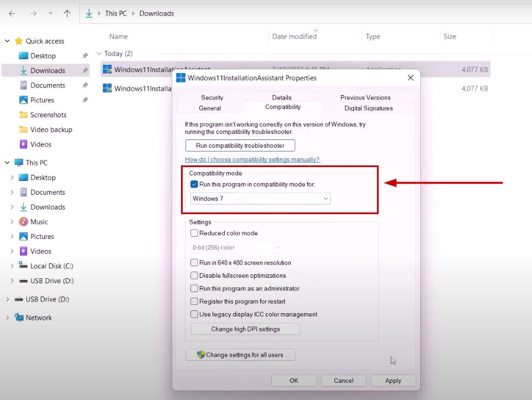Sort files by Name column
Screen dimensions: 532x400
(x=118, y=37)
